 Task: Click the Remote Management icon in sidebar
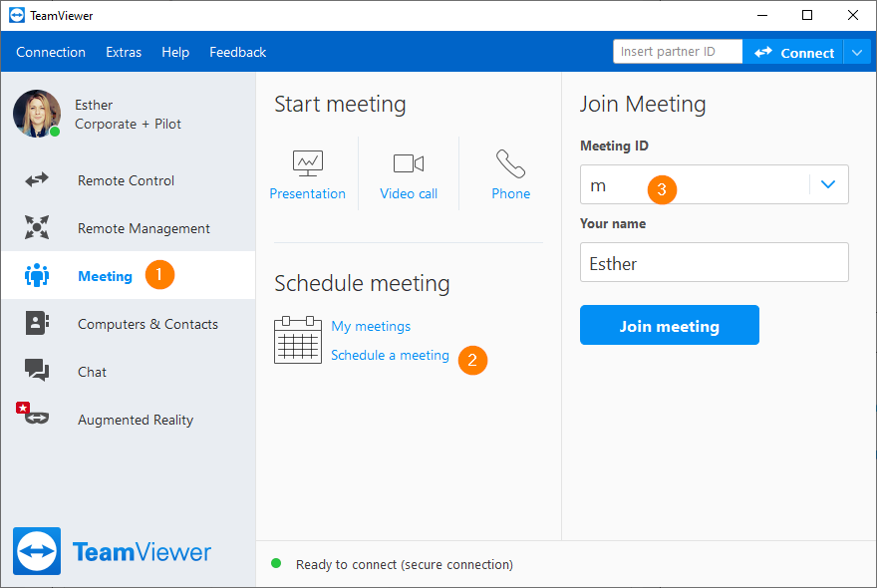coord(37,227)
